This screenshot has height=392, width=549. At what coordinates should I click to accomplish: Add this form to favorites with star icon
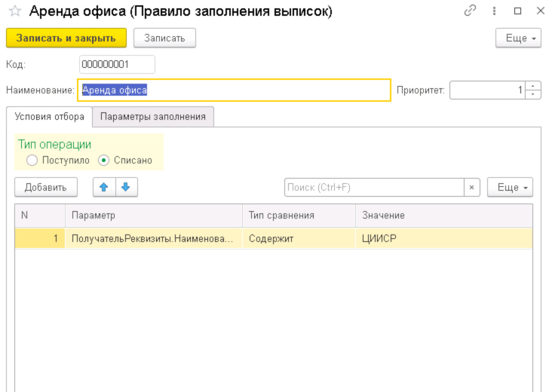point(15,11)
